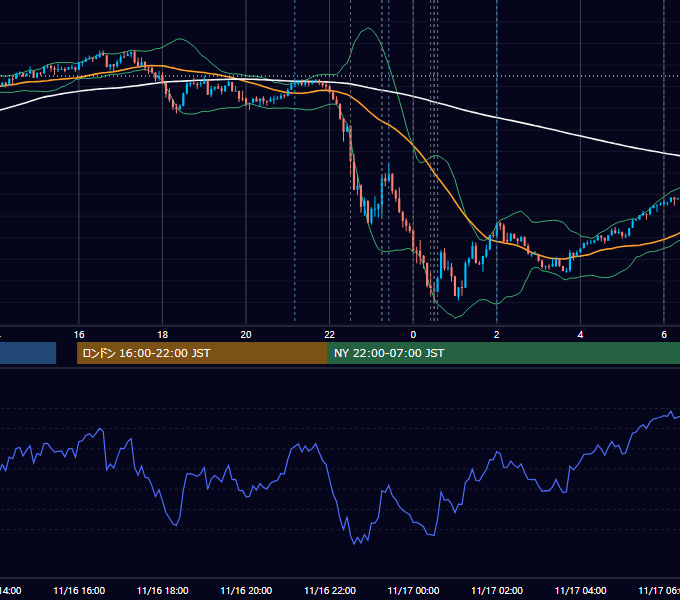
Task: Click hour label 4 on the upper axis
Action: (580, 334)
